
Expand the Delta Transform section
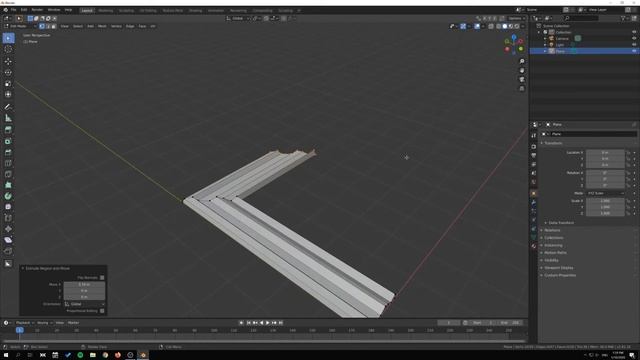(560, 223)
